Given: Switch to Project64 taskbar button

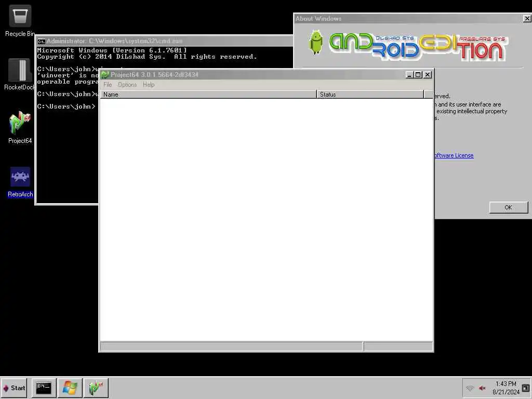Looking at the screenshot, I should [x=96, y=388].
